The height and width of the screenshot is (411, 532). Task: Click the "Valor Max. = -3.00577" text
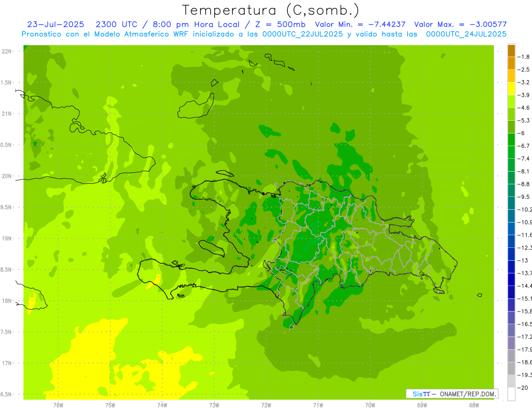[x=460, y=24]
